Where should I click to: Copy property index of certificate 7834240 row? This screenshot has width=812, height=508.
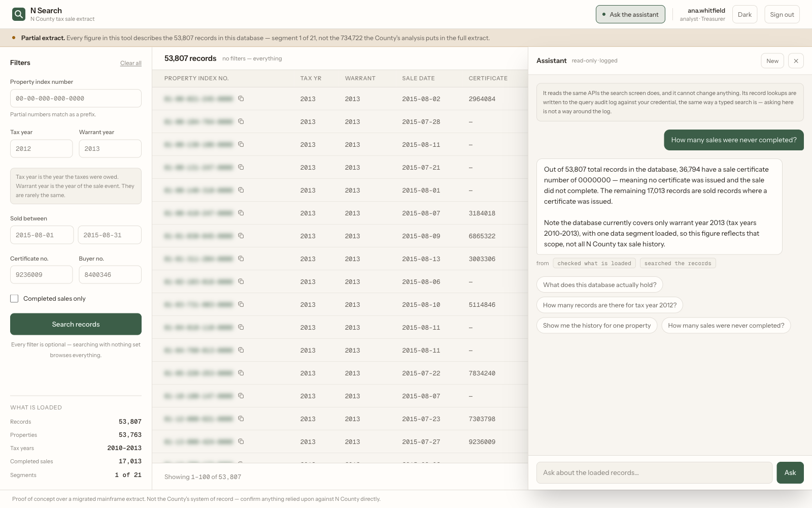tap(241, 373)
